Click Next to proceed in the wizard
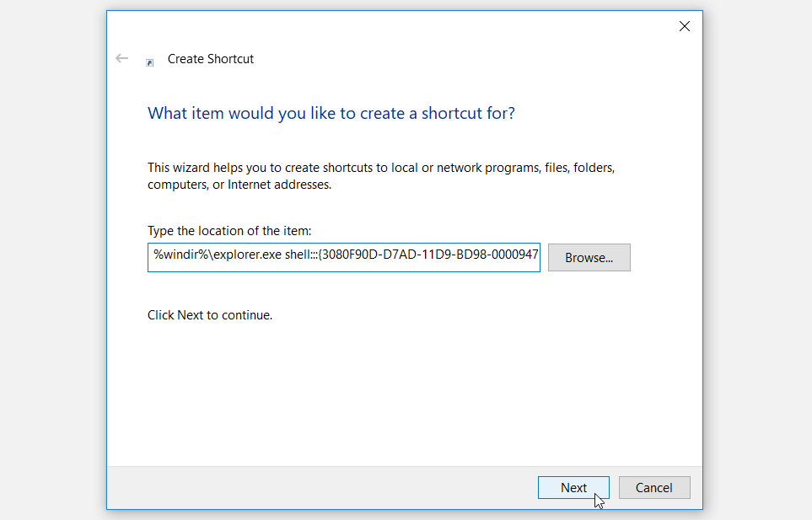Viewport: 812px width, 520px height. 573,487
